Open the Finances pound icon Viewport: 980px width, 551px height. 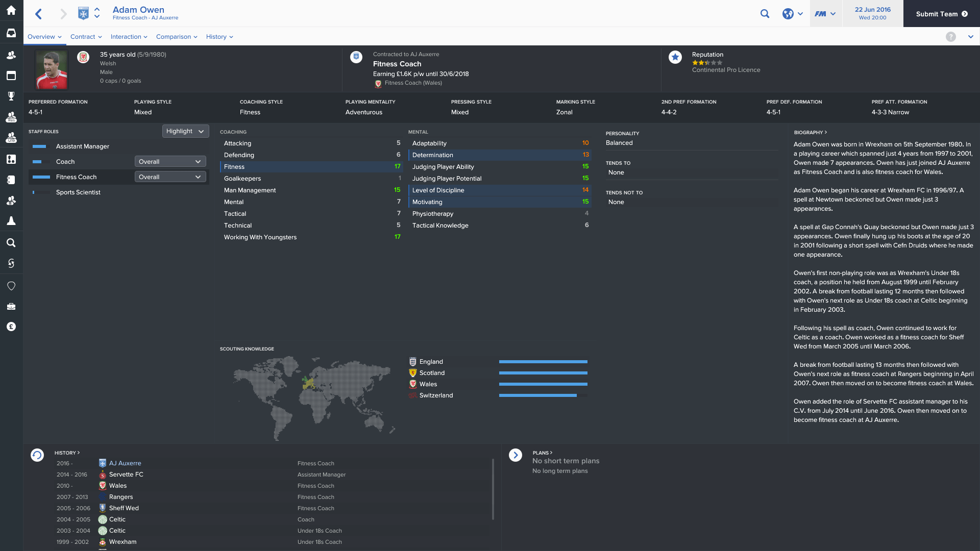(11, 327)
